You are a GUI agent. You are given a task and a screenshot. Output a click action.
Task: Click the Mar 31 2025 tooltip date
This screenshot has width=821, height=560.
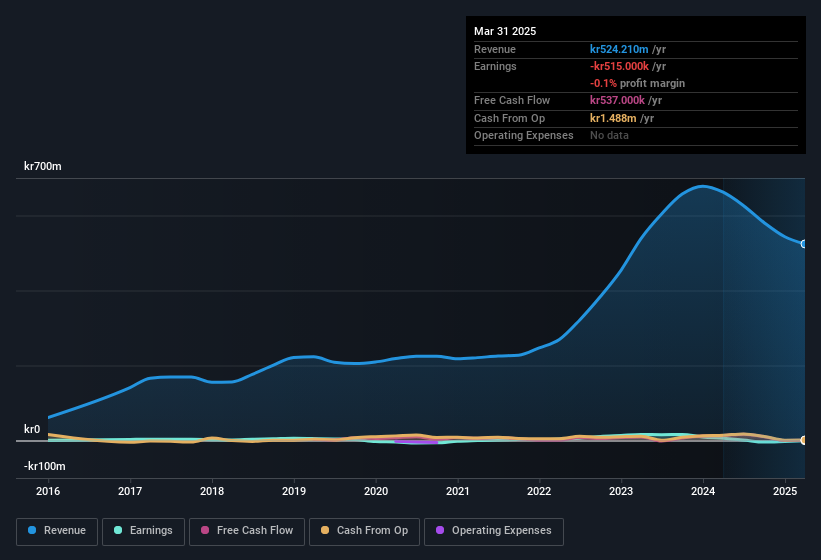pos(505,31)
